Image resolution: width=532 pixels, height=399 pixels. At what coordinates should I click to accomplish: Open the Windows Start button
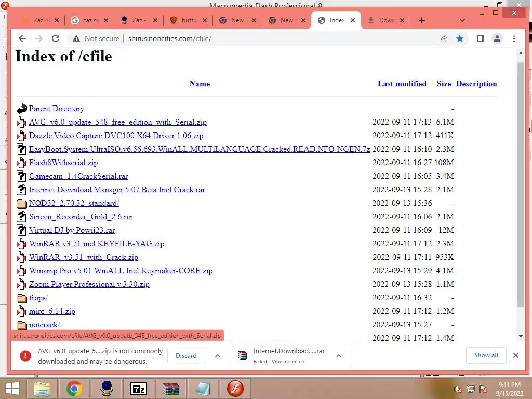12,389
